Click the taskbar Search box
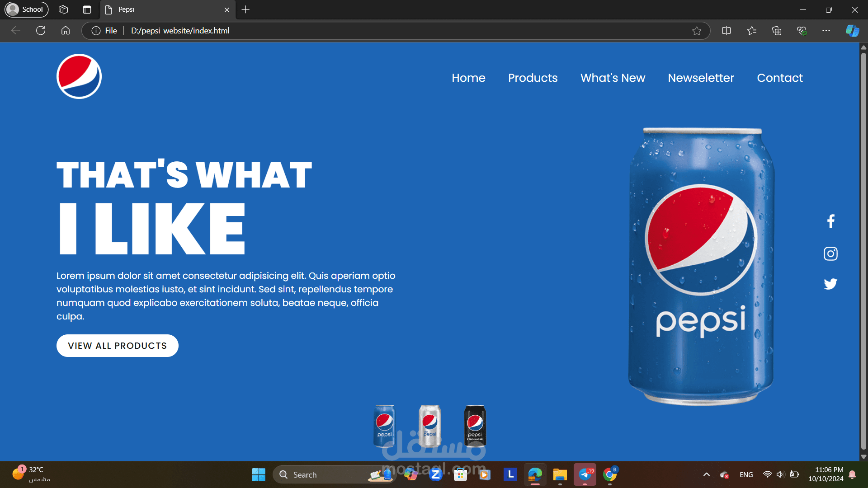 335,475
